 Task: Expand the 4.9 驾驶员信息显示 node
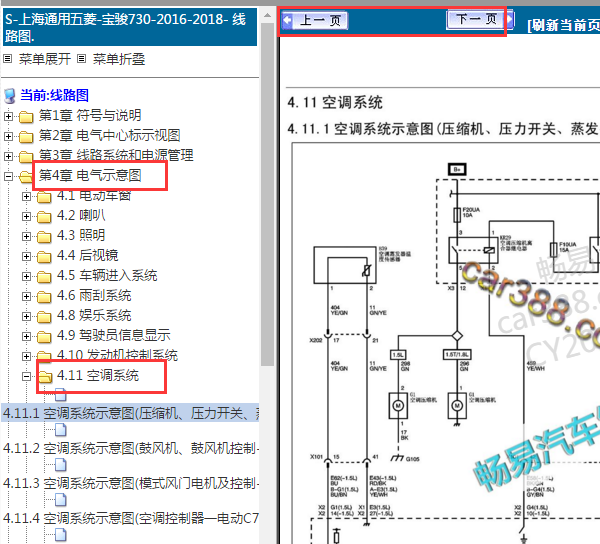[x=26, y=336]
